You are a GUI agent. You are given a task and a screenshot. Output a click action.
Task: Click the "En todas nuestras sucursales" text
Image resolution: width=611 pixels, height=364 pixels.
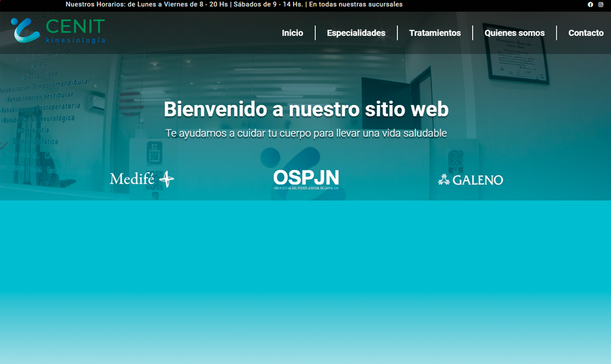tap(356, 5)
